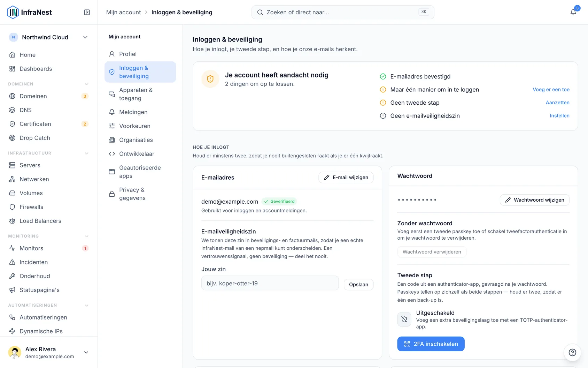588x368 pixels.
Task: Open notifications bell
Action: [573, 12]
